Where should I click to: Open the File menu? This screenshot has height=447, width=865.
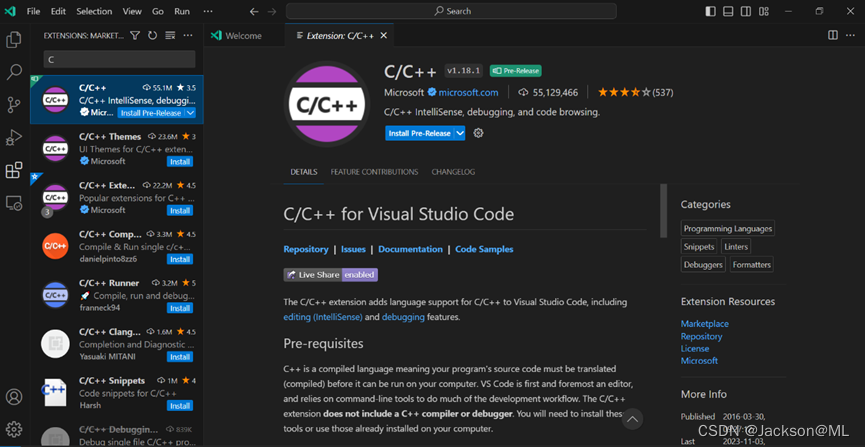(33, 11)
